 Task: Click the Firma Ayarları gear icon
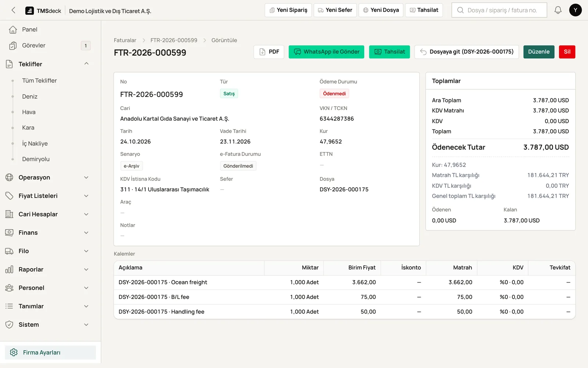14,353
